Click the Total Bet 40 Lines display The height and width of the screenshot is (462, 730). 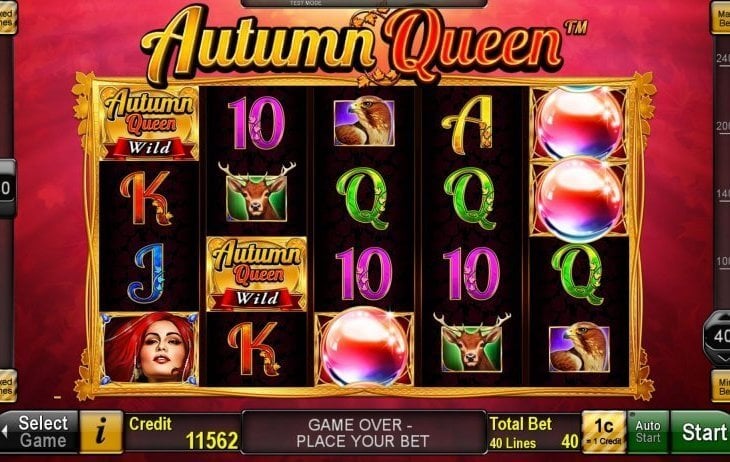click(534, 433)
